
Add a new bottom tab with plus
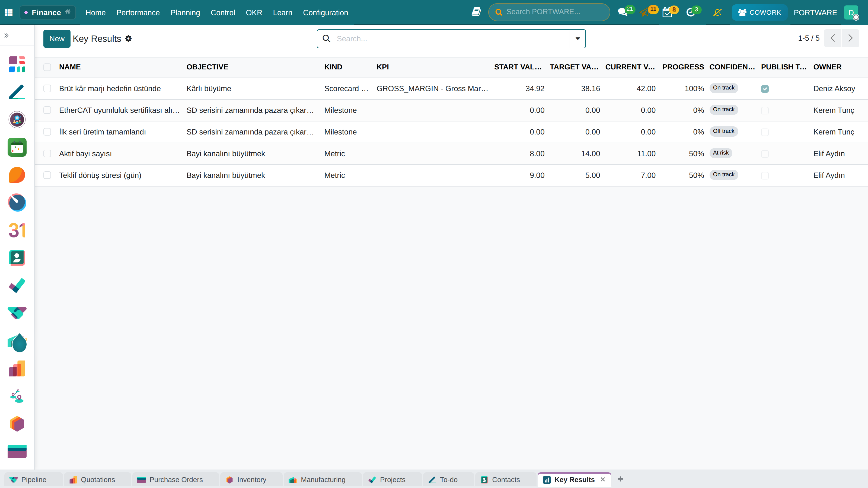coord(620,479)
